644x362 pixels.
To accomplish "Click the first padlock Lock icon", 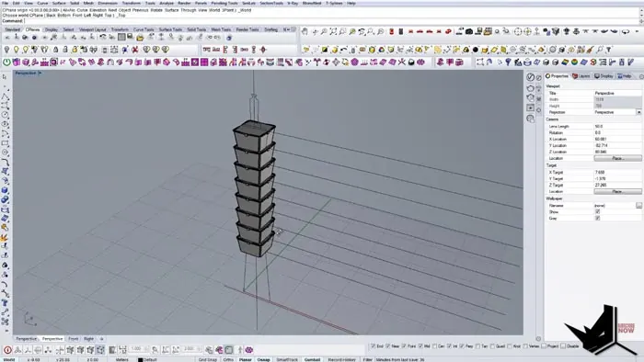I will click(55, 50).
